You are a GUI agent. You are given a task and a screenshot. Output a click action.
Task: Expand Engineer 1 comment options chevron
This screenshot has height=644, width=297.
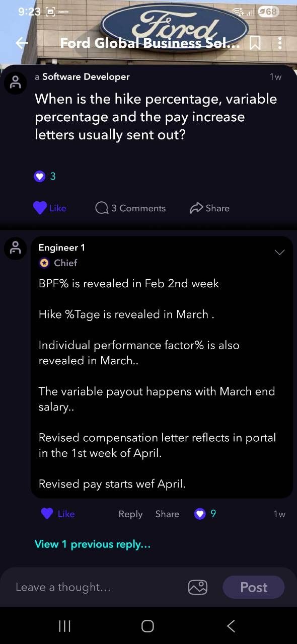[x=279, y=252]
